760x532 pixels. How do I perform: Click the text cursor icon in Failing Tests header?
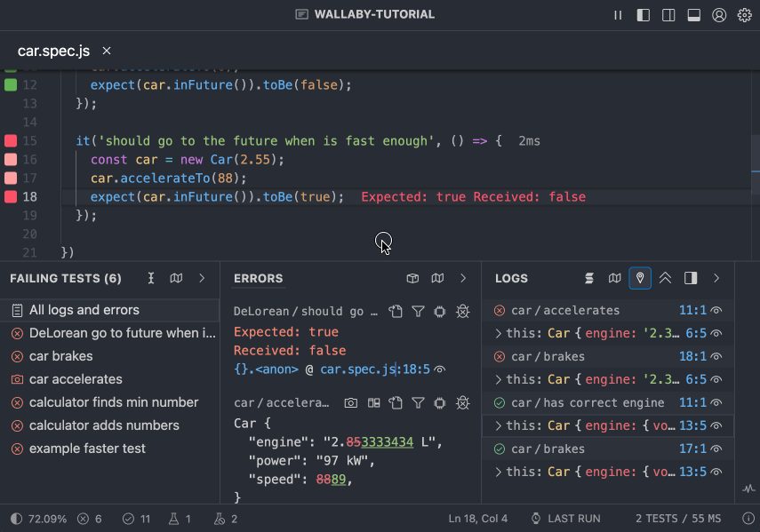point(151,278)
